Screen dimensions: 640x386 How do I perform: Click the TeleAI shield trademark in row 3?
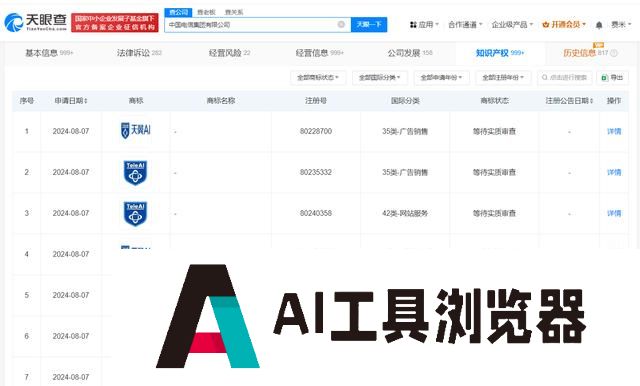pyautogui.click(x=135, y=213)
